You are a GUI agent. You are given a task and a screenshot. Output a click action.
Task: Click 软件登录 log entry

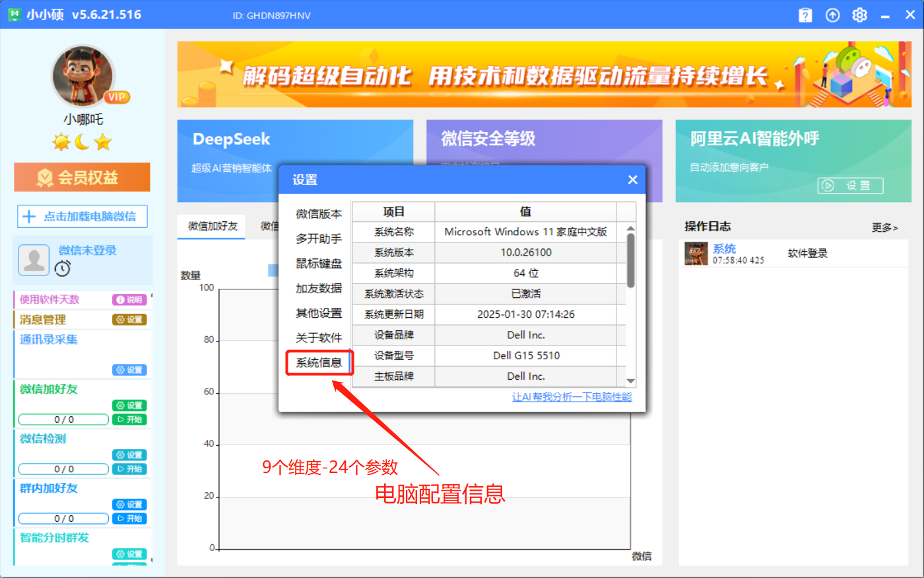point(807,254)
